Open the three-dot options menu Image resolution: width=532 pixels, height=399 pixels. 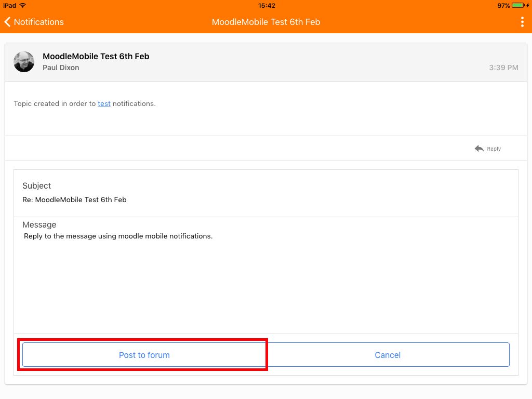click(522, 22)
